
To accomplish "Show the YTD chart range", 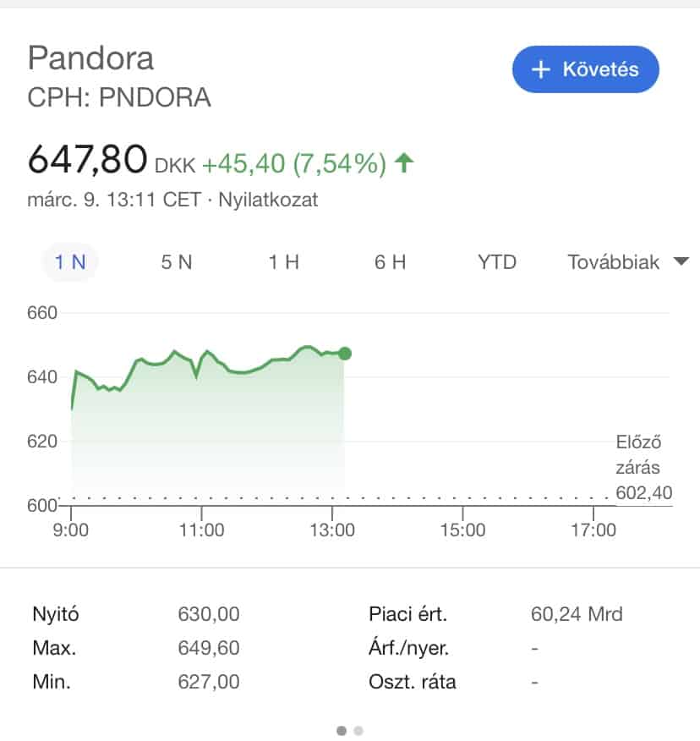I will (496, 262).
